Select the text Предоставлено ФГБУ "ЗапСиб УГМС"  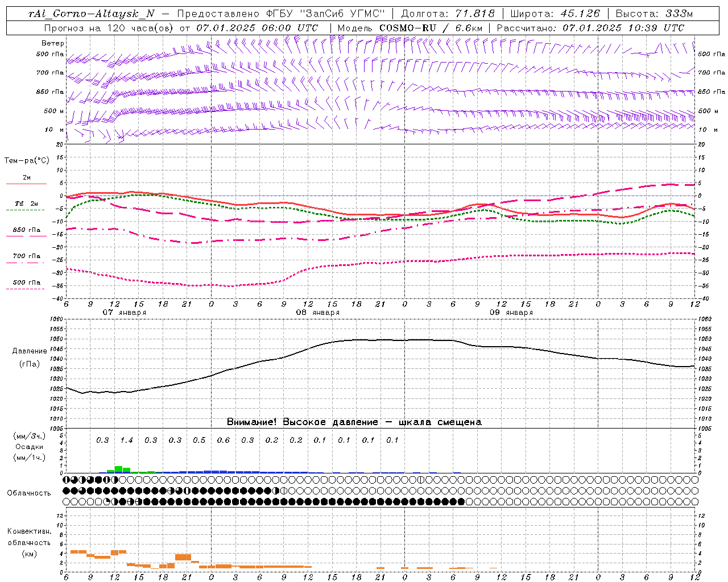tap(281, 14)
